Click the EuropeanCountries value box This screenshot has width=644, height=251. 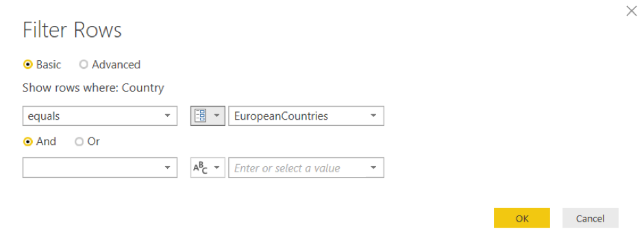[306, 116]
